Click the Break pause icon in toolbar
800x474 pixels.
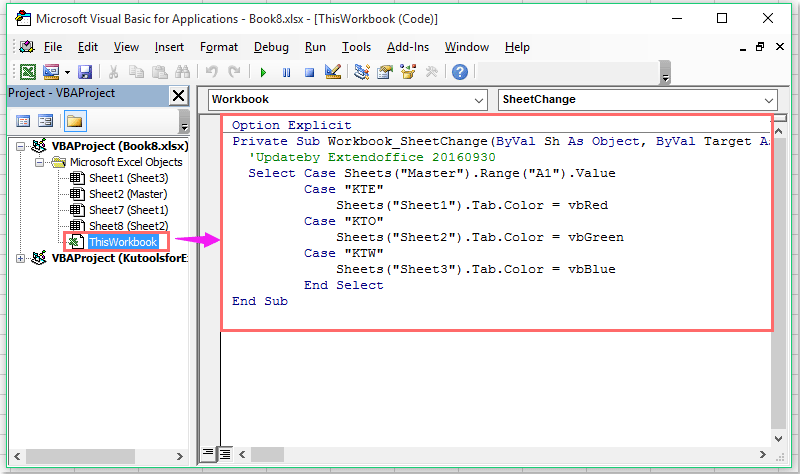(286, 72)
